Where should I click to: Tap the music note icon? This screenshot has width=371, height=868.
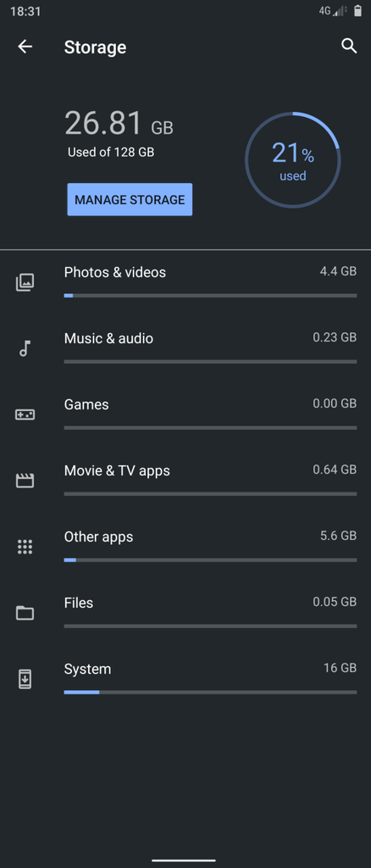coord(25,348)
